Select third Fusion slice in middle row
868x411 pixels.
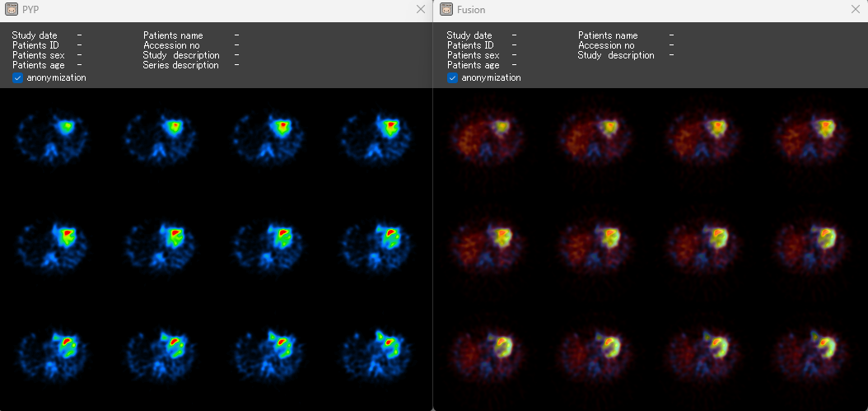click(x=702, y=246)
